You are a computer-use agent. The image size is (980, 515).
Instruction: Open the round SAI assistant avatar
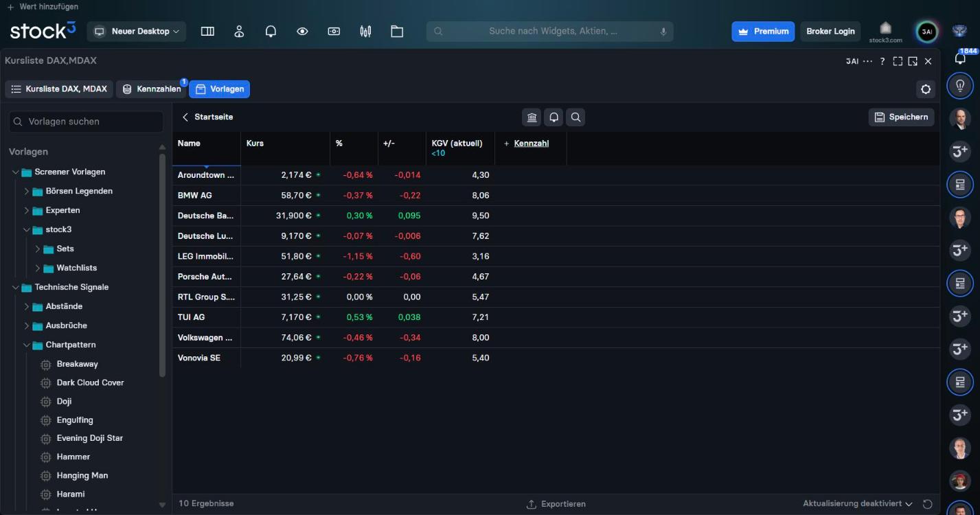[927, 32]
